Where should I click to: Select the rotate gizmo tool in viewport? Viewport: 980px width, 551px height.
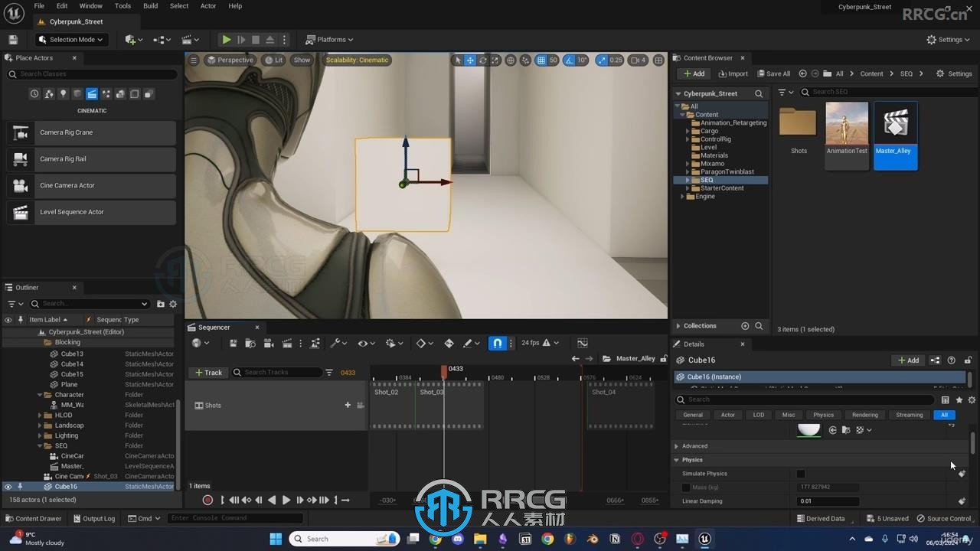click(x=482, y=60)
